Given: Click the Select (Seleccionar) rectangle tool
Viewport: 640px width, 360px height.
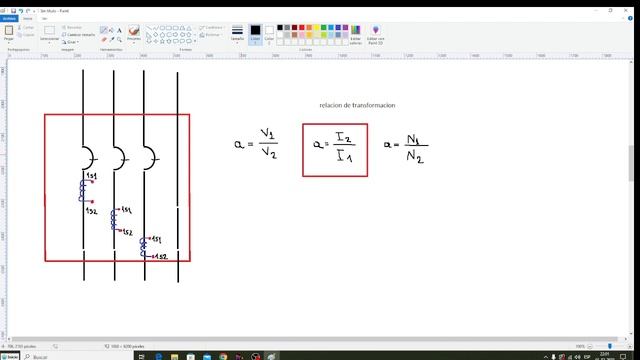Looking at the screenshot, I should (49, 31).
